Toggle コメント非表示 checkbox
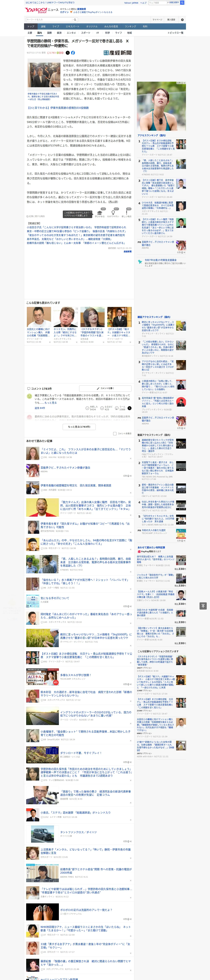210x980 pixels. 115,433
